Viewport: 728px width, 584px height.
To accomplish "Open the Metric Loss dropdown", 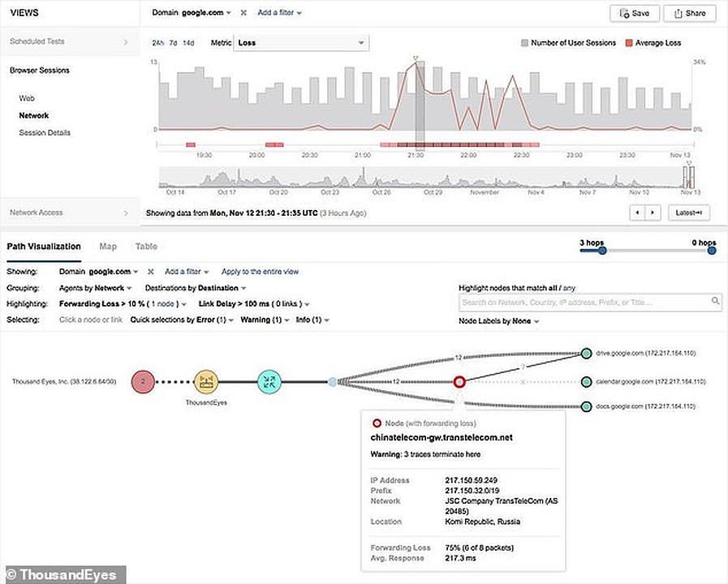I will tap(301, 43).
